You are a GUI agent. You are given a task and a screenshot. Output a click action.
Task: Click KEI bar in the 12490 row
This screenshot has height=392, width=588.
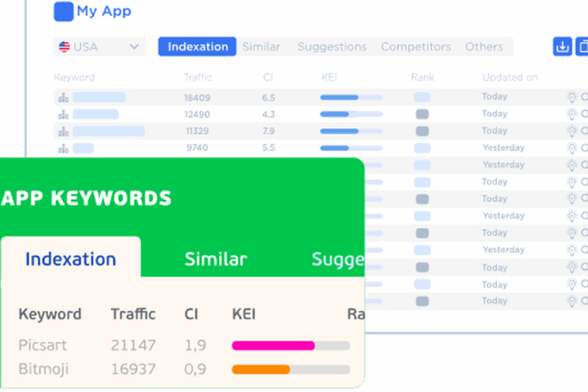coord(351,114)
